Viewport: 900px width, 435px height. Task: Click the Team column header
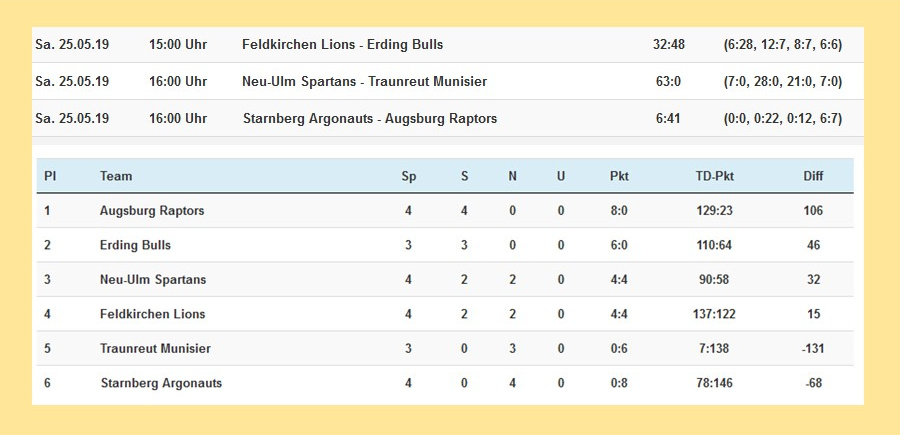click(116, 176)
